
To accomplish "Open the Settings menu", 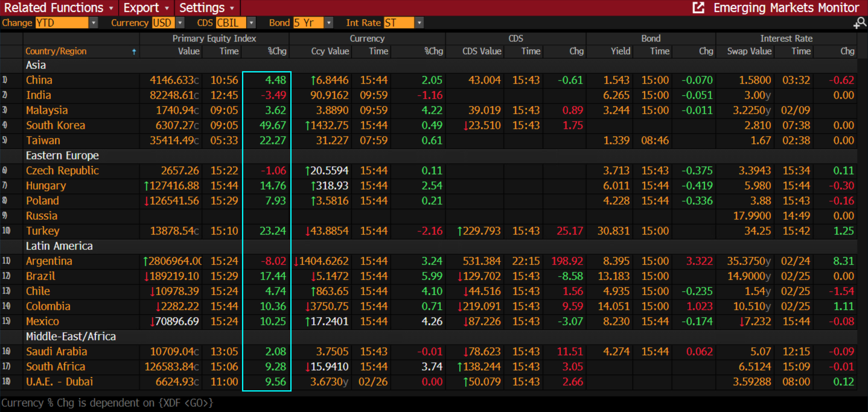I will coord(206,8).
